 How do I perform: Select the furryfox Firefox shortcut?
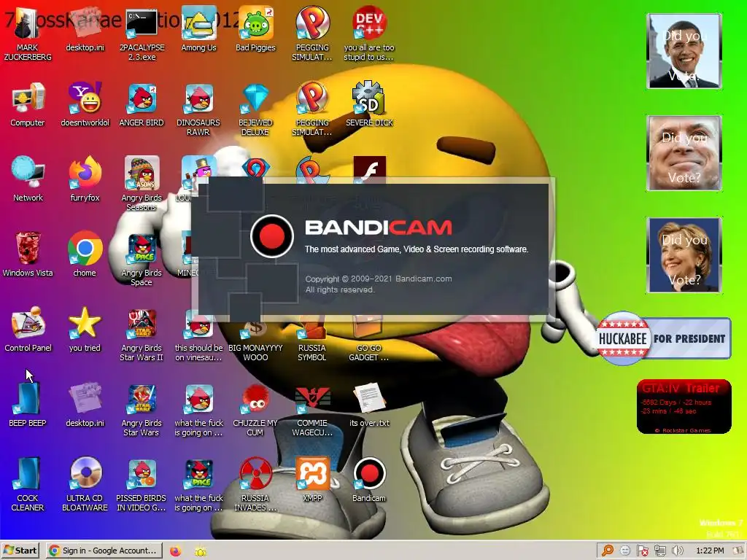click(x=85, y=179)
